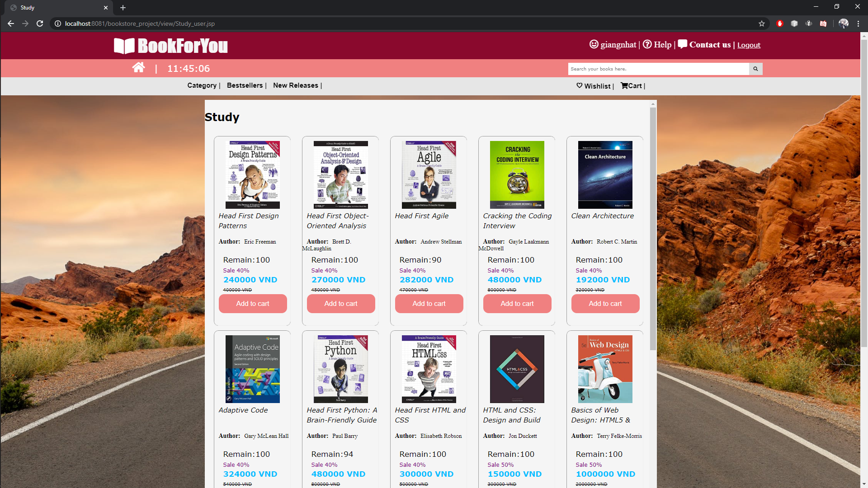The height and width of the screenshot is (488, 868).
Task: Click the HTML and CSS: Design and Build title
Action: coord(512,415)
